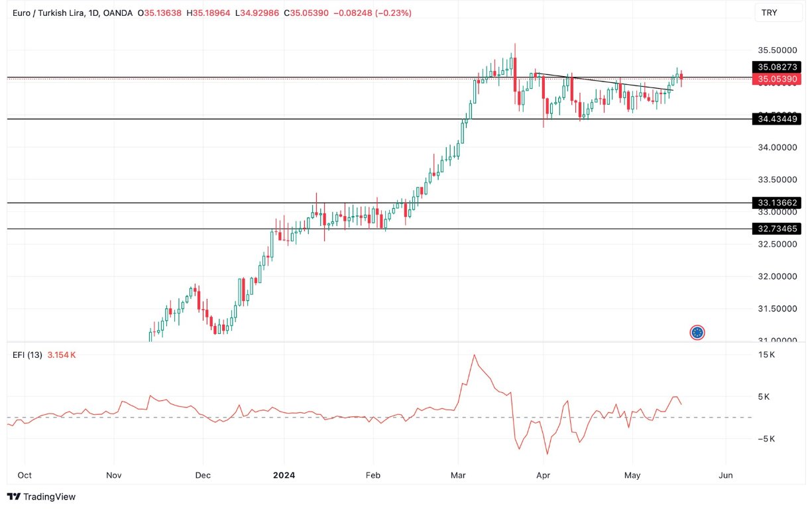The width and height of the screenshot is (812, 509).
Task: Click the 35.08273 price scale label
Action: [x=776, y=66]
